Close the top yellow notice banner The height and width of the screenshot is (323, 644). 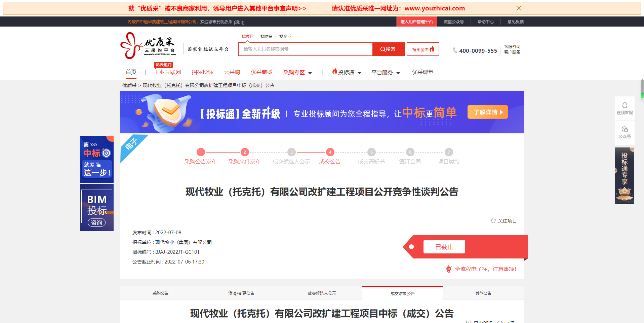[x=519, y=8]
